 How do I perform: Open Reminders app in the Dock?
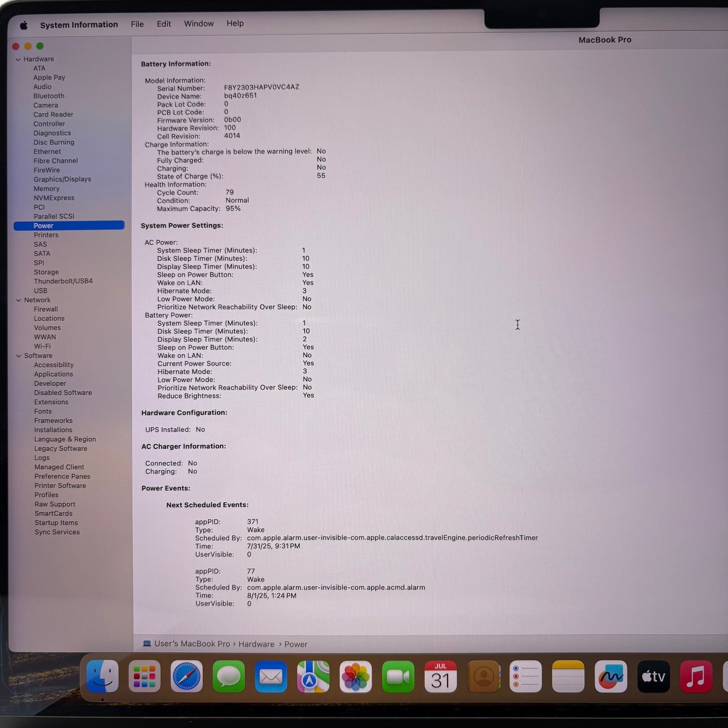[x=526, y=676]
